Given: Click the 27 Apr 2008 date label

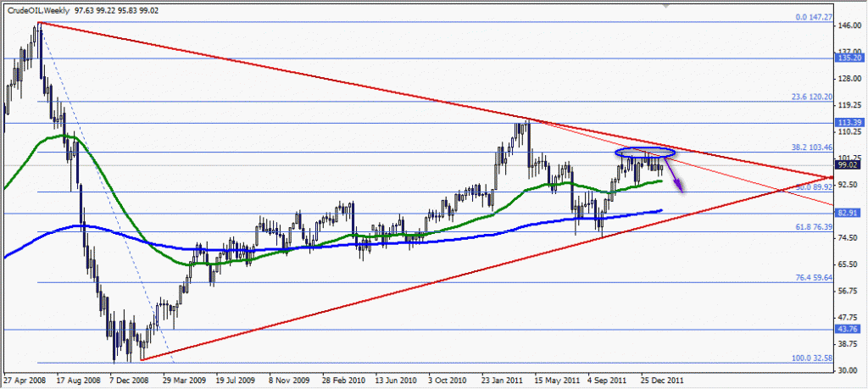Looking at the screenshot, I should pos(24,381).
